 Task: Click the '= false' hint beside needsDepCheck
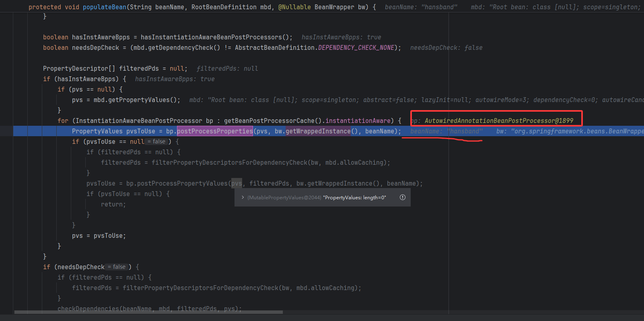click(x=117, y=267)
